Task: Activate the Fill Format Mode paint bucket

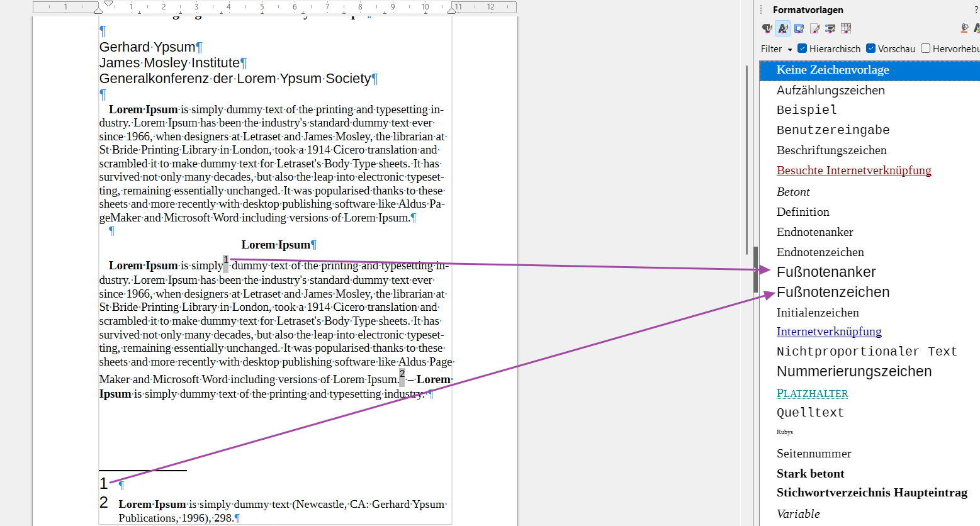Action: tap(964, 28)
